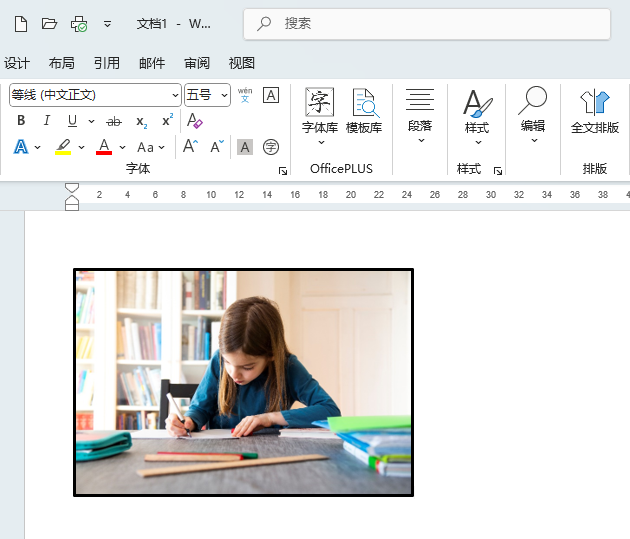630x539 pixels.
Task: Open the 五号 font size dropdown
Action: click(224, 95)
